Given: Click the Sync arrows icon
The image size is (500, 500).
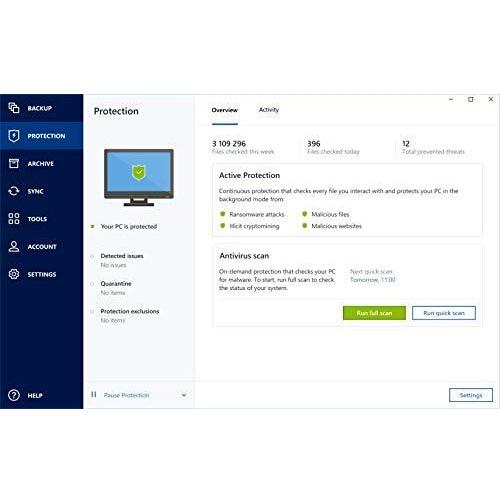Looking at the screenshot, I should [x=14, y=191].
